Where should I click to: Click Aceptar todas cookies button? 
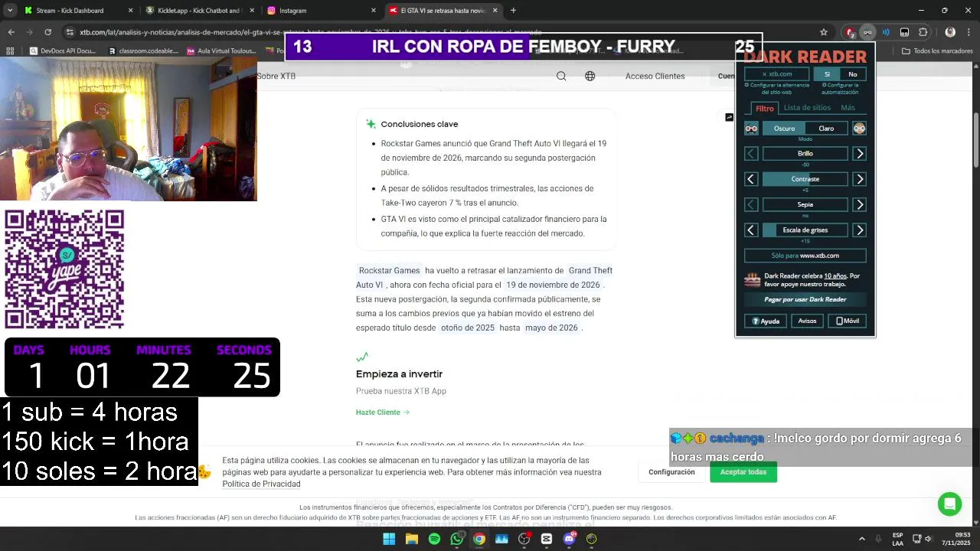(x=743, y=472)
